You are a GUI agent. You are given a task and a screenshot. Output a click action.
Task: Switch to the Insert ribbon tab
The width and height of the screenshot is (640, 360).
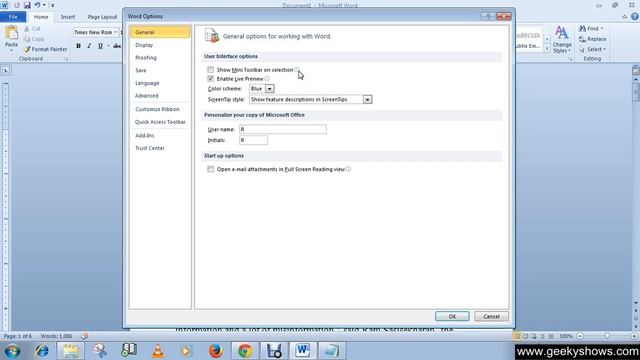pos(68,17)
